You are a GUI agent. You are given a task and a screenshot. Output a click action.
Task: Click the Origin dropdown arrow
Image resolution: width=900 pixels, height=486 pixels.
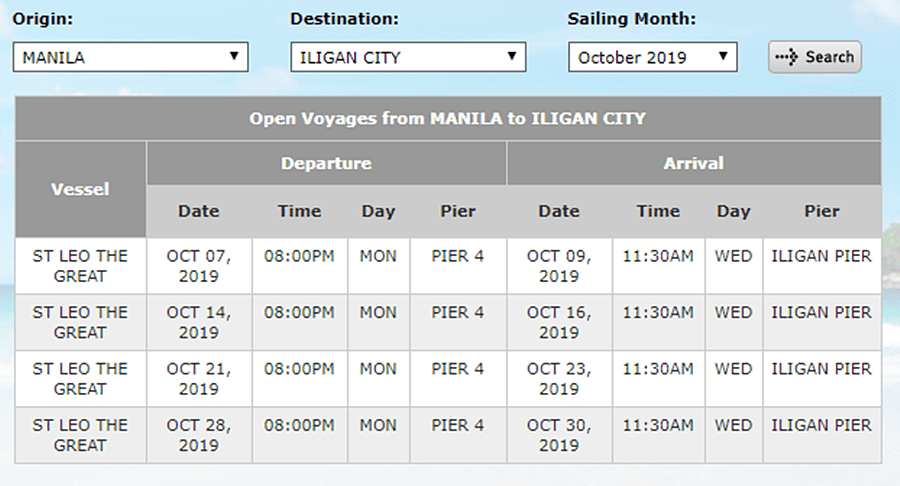(234, 57)
